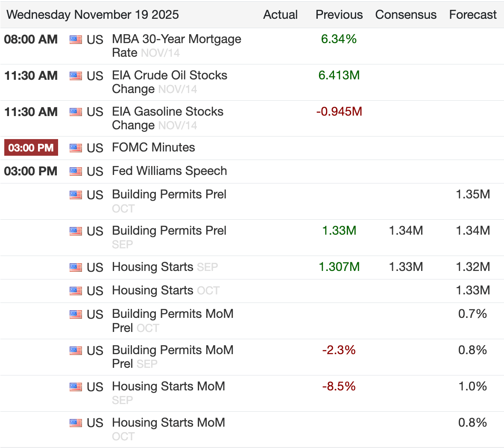Open the Fed Williams Speech event
Viewport: 504px width, 448px height.
170,171
